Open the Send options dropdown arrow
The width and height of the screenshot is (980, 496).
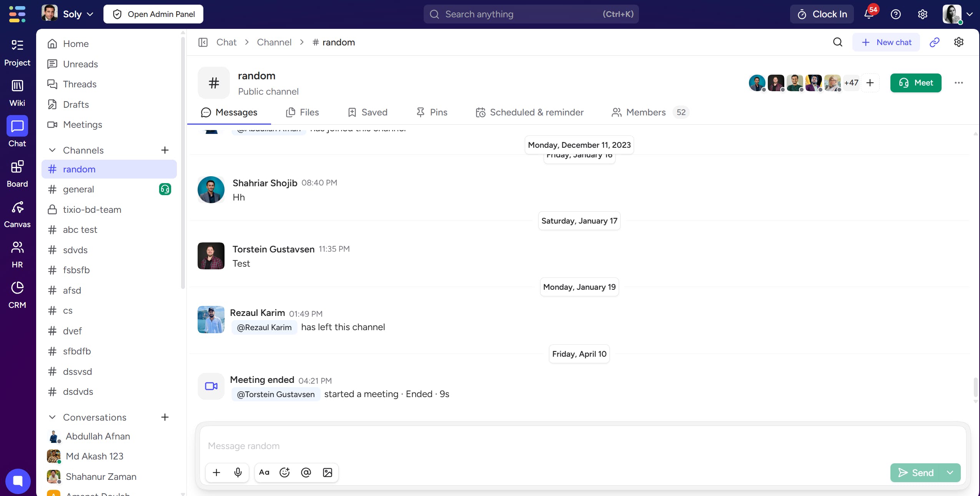(950, 473)
